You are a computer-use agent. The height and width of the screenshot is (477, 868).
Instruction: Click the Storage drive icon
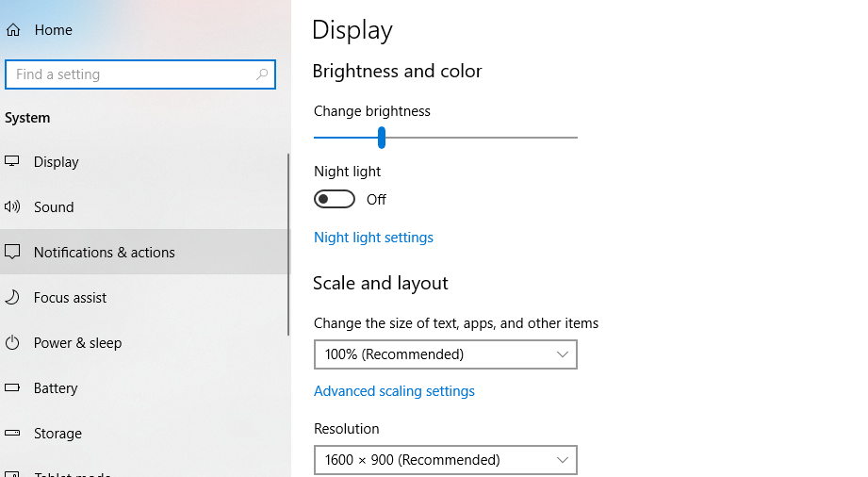[12, 433]
